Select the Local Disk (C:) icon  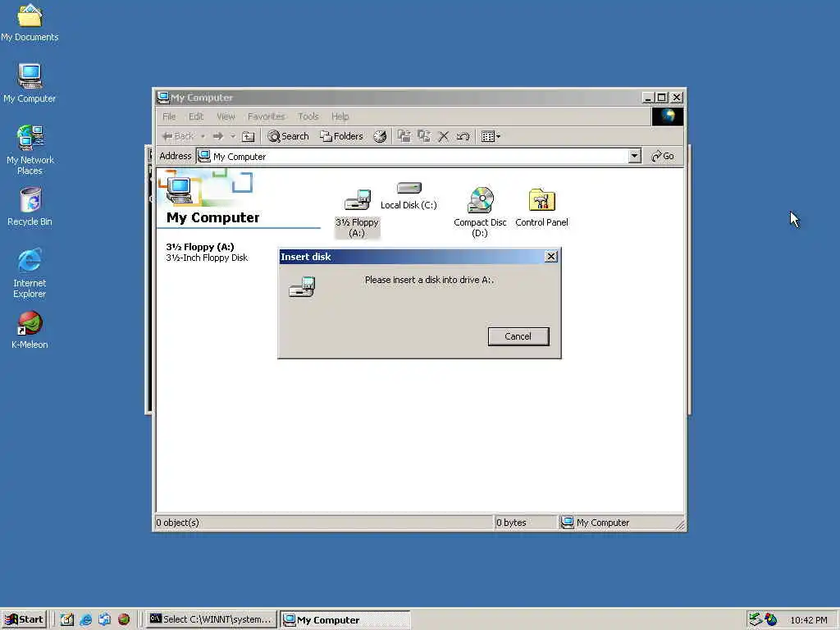[x=409, y=195]
